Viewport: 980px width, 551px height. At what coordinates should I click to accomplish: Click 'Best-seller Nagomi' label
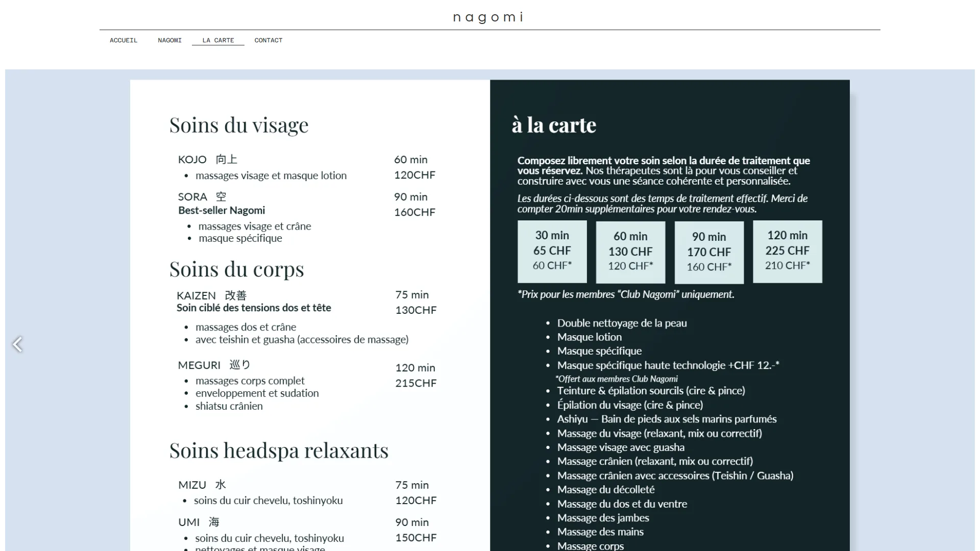[x=222, y=210]
